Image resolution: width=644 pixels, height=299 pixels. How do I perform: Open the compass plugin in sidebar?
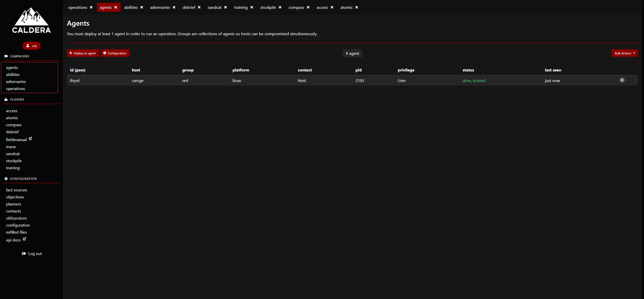(x=14, y=125)
